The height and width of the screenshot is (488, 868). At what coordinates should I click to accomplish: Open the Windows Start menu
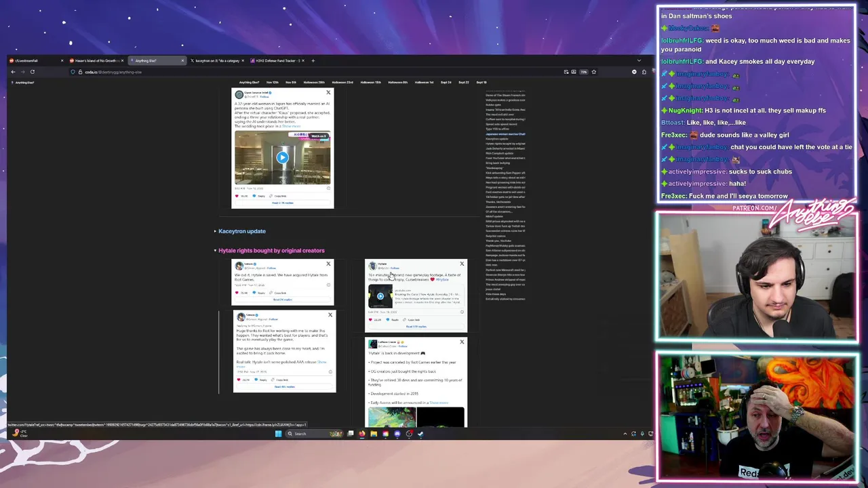click(x=278, y=434)
